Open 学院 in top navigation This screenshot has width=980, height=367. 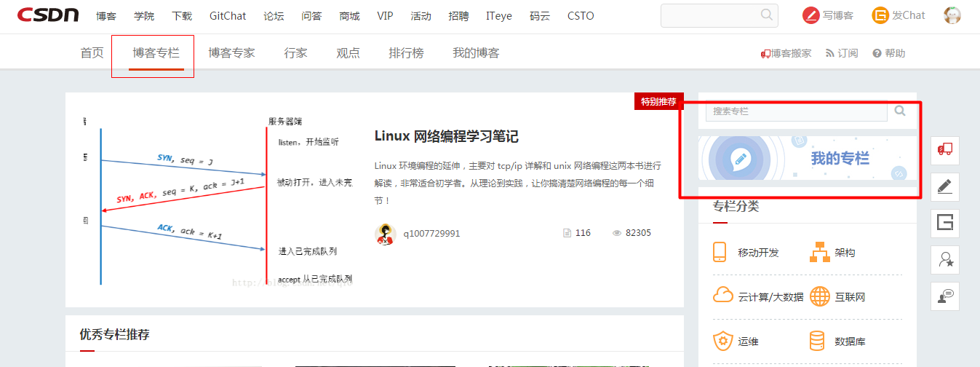coord(144,15)
